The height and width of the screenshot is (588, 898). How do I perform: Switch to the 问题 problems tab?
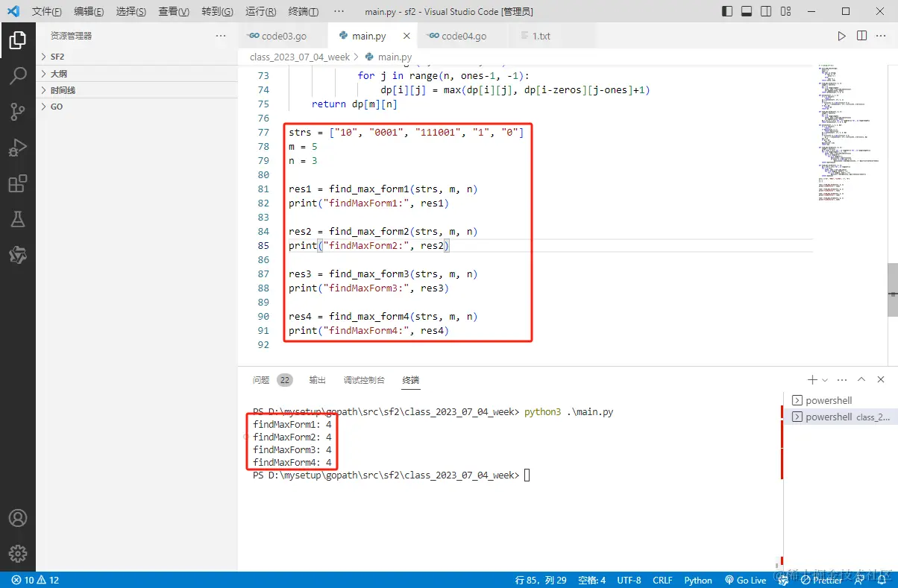pos(271,380)
